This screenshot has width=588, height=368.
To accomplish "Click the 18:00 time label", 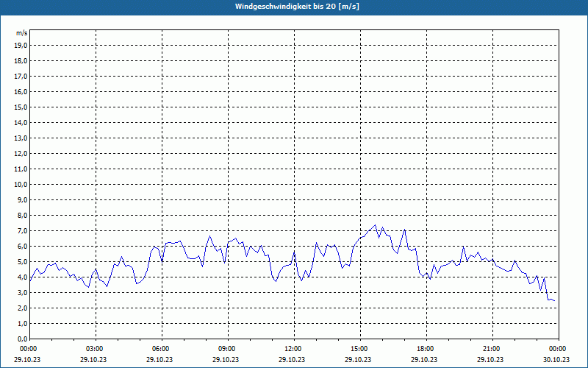I will click(x=426, y=349).
